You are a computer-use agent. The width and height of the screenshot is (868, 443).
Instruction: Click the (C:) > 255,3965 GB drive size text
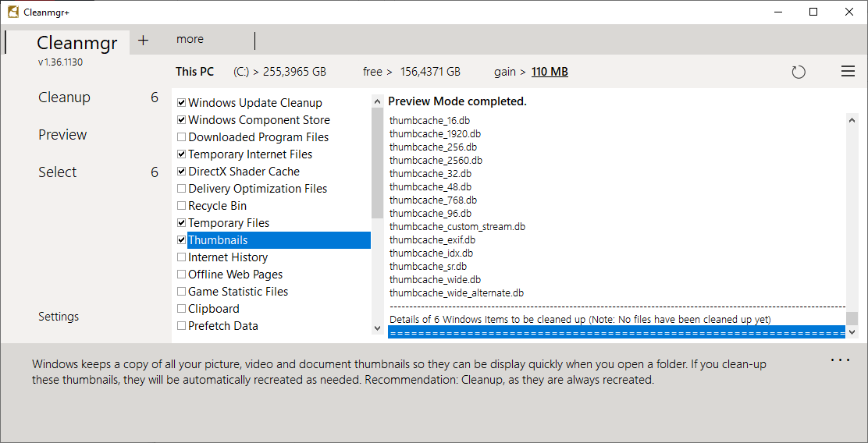click(279, 72)
